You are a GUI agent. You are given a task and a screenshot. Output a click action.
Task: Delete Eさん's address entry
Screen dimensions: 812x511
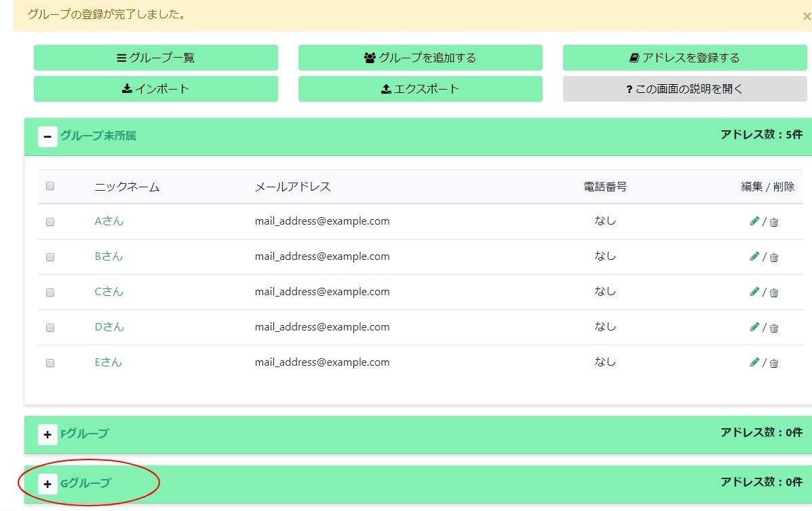(773, 363)
